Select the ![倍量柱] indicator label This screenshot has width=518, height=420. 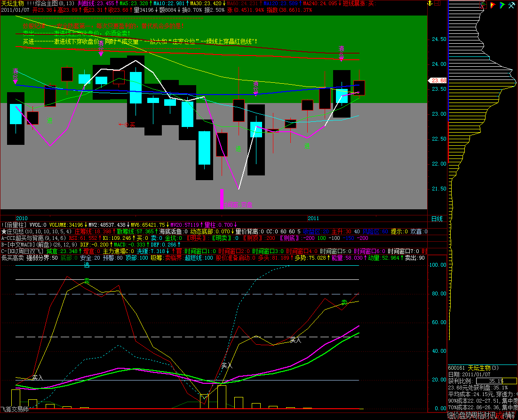(14, 225)
